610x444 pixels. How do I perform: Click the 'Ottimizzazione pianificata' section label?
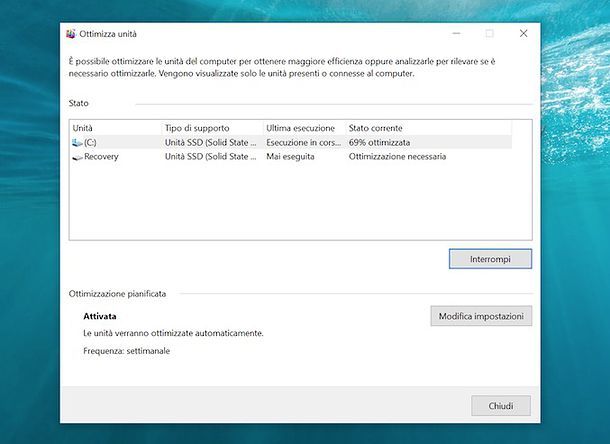pyautogui.click(x=117, y=293)
